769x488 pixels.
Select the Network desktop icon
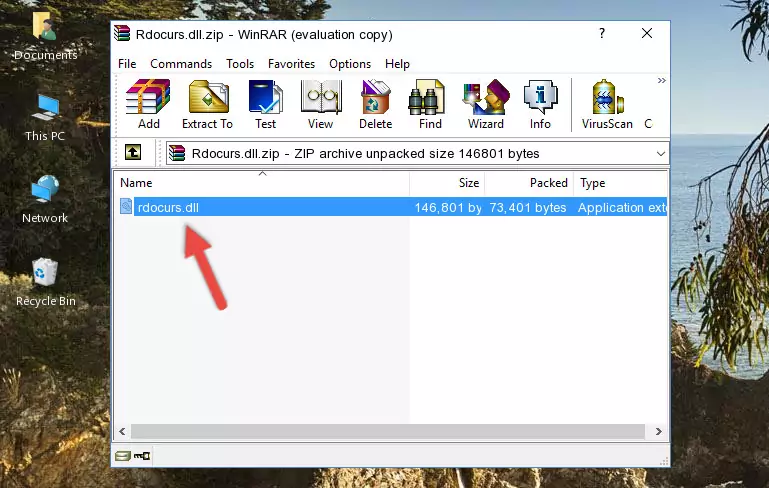pos(45,200)
